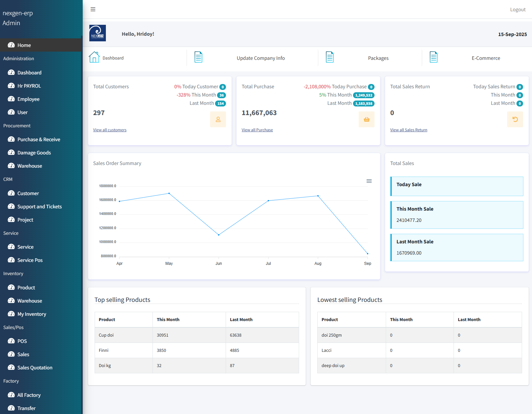Open the Sales Order Summary chart menu

pyautogui.click(x=369, y=181)
